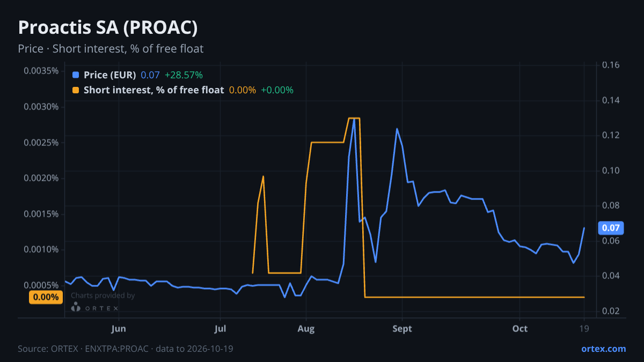Click the Oct x-axis label

tap(519, 328)
